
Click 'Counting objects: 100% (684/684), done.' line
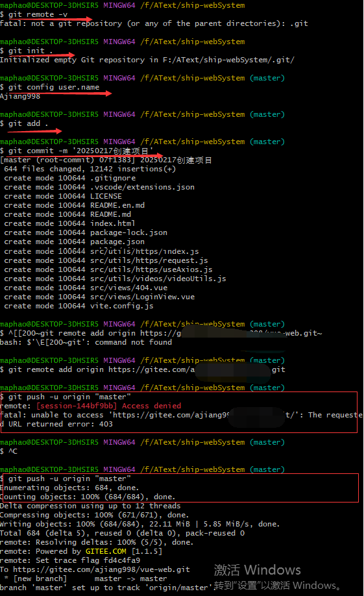[x=88, y=497]
